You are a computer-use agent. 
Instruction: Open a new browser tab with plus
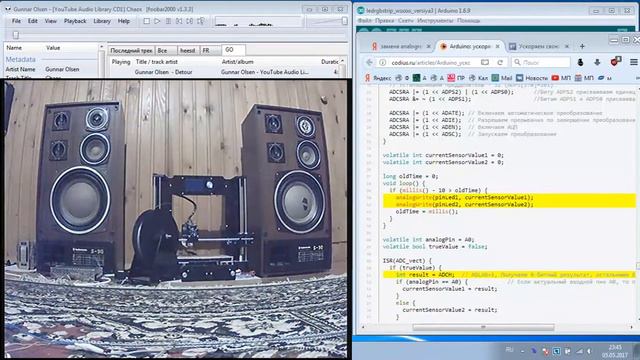(x=582, y=47)
